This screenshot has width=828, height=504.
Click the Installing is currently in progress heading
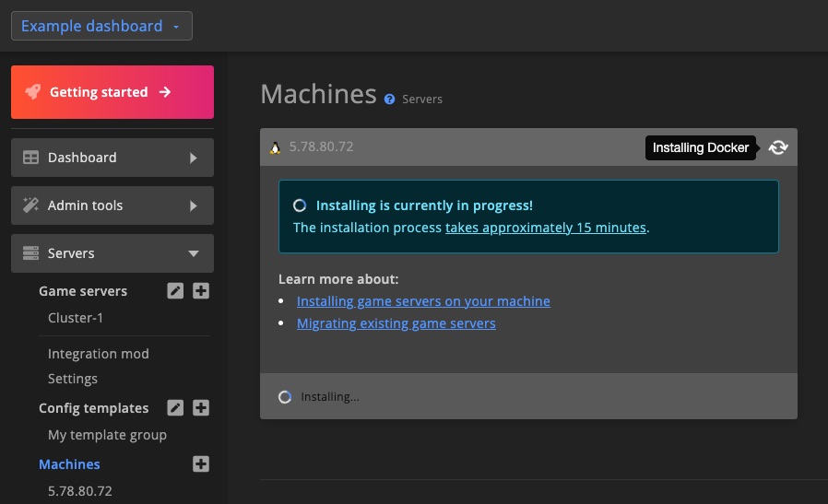click(424, 205)
